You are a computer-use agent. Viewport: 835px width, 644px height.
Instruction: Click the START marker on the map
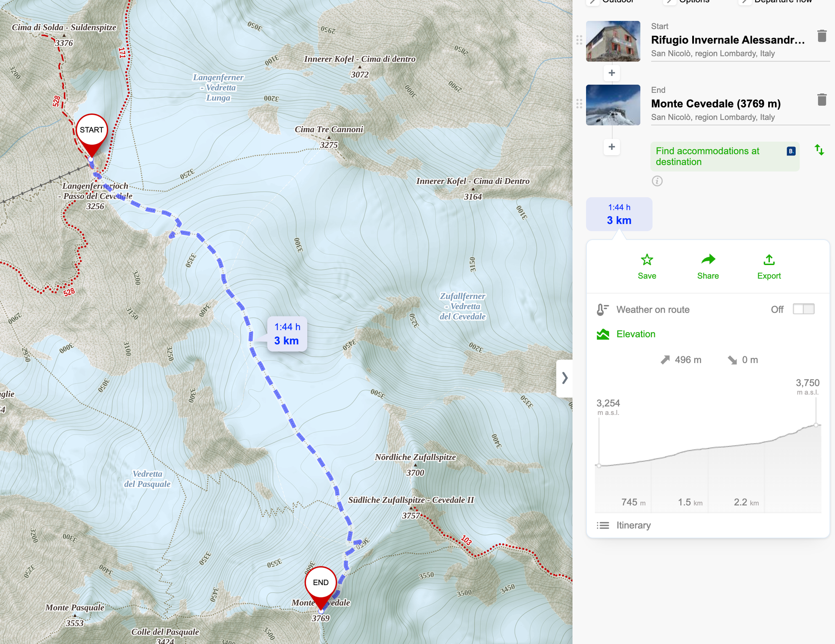tap(92, 131)
